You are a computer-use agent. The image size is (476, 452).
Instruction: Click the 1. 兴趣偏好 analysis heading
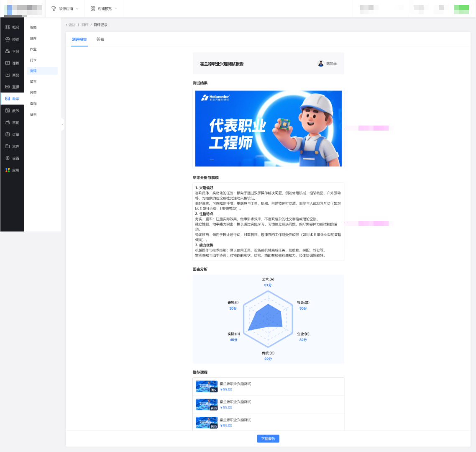click(204, 188)
